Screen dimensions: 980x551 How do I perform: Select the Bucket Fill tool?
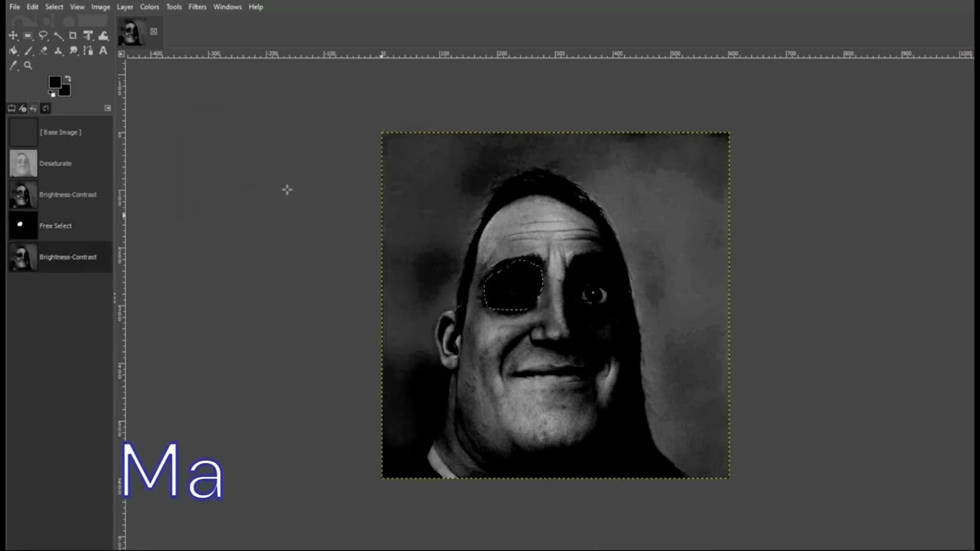[x=13, y=51]
